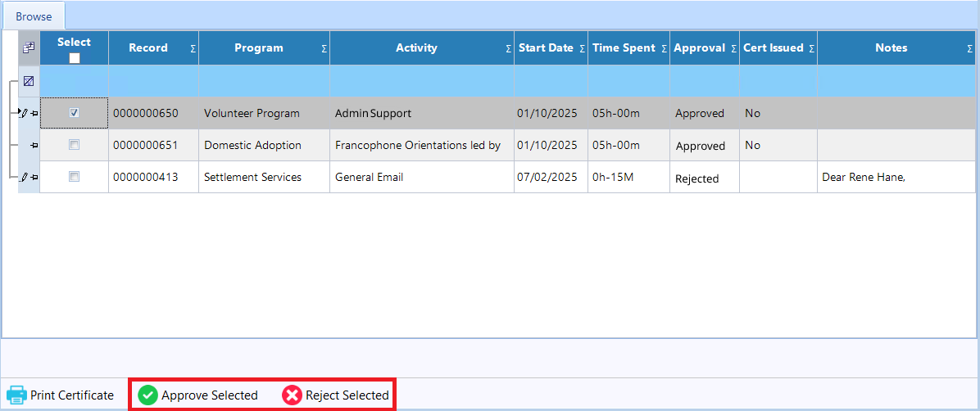Click the Volunteer Program cell
This screenshot has width=980, height=411.
pyautogui.click(x=265, y=114)
